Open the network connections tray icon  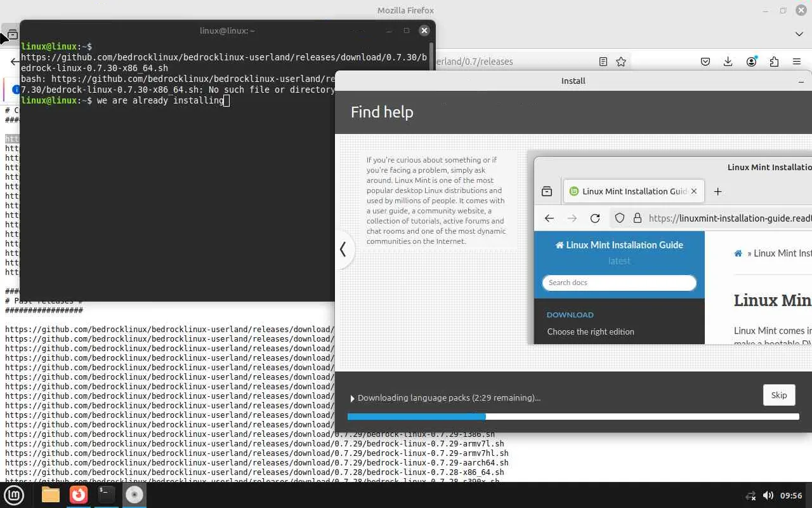pos(750,496)
